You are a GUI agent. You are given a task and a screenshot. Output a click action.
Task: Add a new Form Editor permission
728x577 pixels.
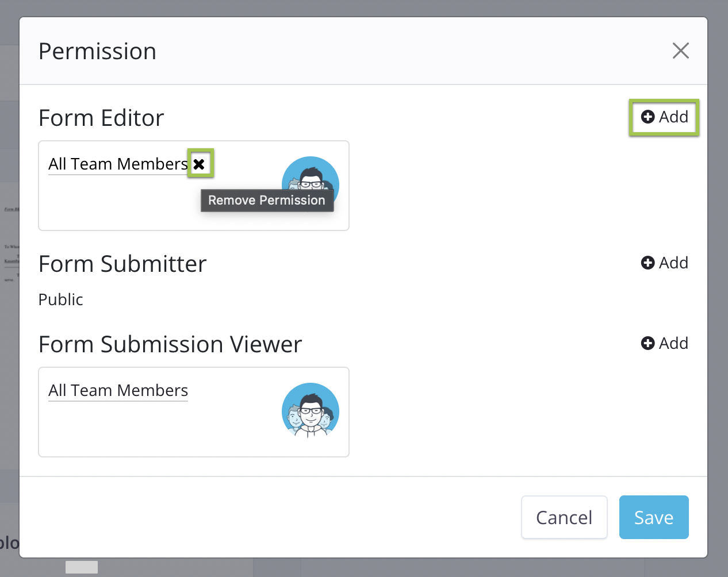click(x=664, y=117)
